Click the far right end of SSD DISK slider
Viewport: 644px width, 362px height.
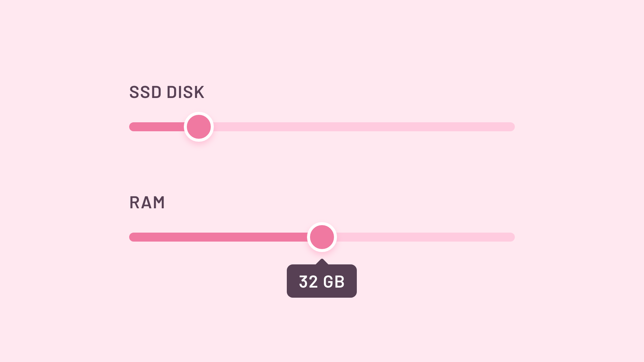[x=512, y=127]
